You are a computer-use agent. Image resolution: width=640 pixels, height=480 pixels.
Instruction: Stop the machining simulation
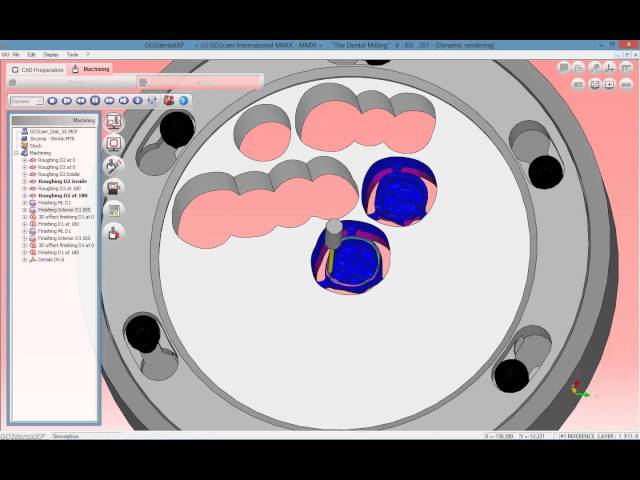tap(52, 100)
